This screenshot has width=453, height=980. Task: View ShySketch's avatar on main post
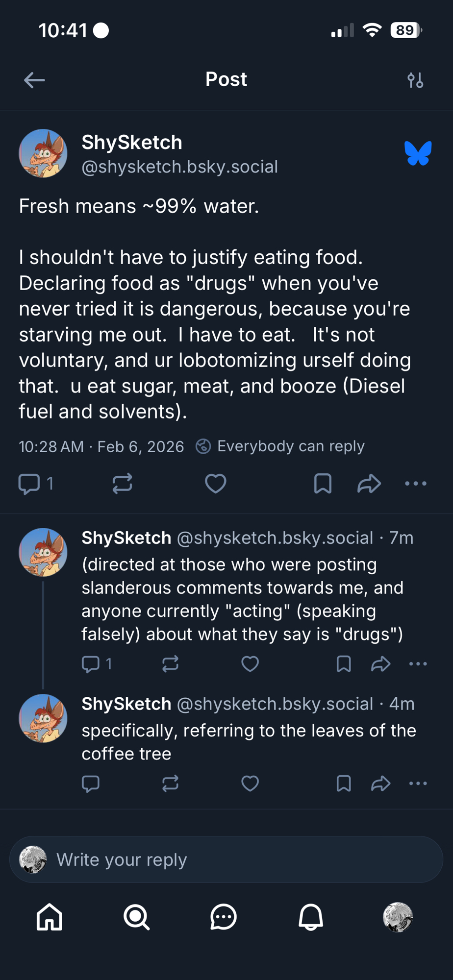(x=43, y=153)
